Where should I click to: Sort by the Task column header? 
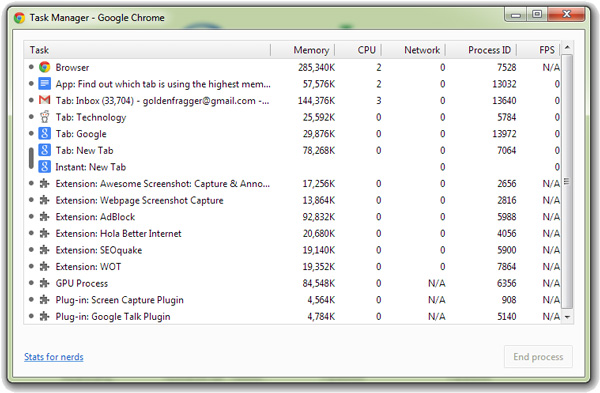point(147,50)
